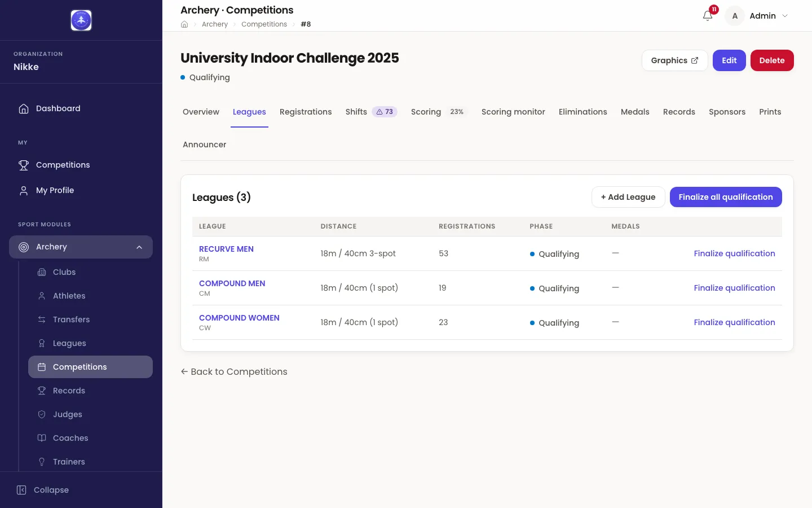Click the Clubs building icon

coord(42,272)
